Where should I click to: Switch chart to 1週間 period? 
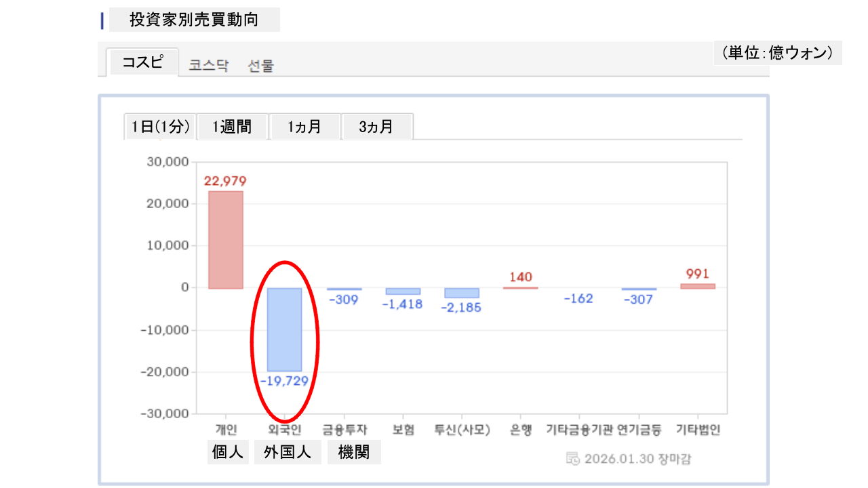coord(232,127)
